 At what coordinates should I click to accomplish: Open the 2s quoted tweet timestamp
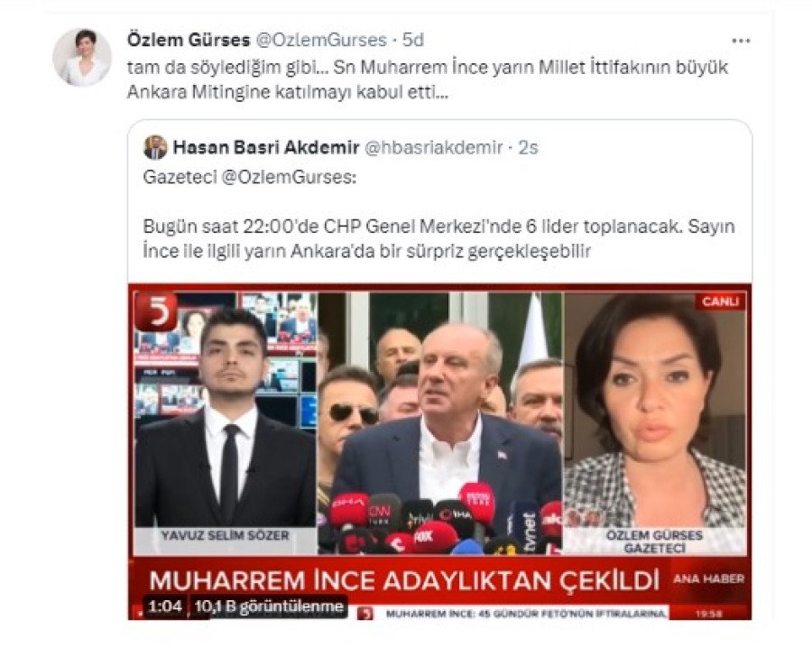pyautogui.click(x=528, y=148)
